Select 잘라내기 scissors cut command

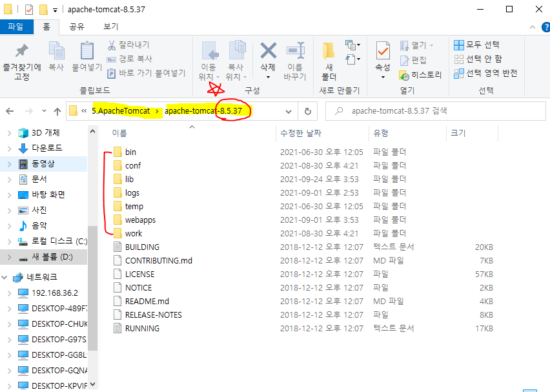click(128, 45)
